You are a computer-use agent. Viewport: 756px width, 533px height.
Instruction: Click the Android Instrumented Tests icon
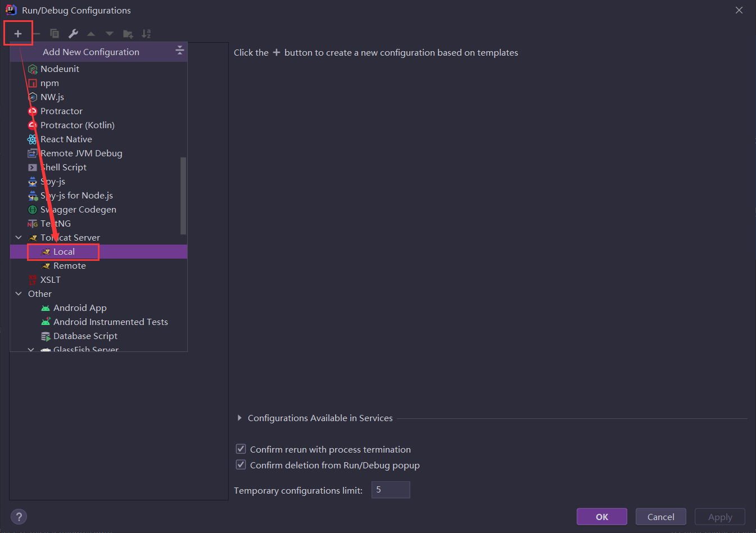[46, 322]
